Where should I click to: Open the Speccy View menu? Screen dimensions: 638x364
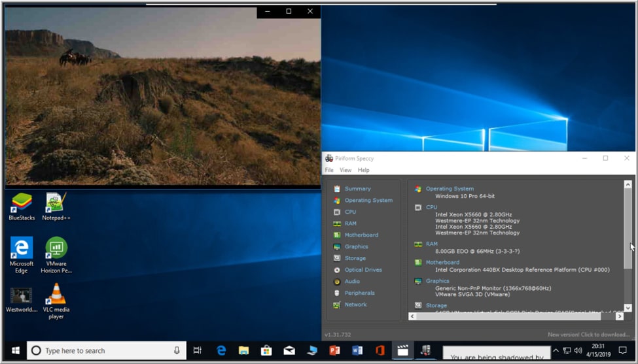[346, 170]
